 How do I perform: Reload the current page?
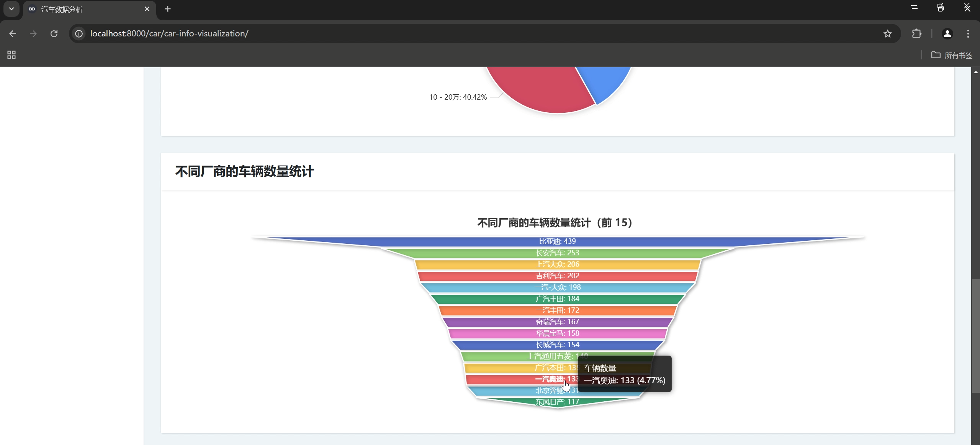point(54,34)
